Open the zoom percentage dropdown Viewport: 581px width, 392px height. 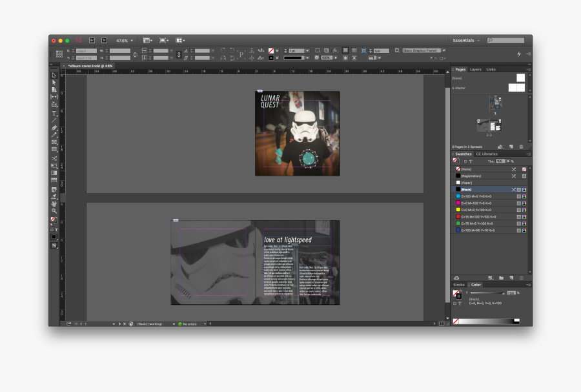(x=130, y=40)
